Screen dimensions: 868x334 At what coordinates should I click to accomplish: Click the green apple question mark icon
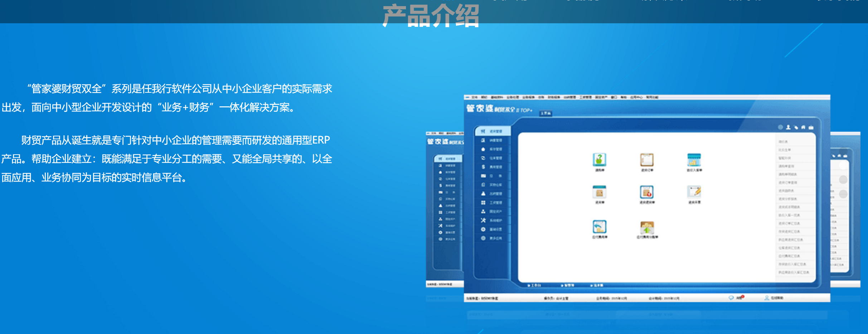[x=599, y=160]
